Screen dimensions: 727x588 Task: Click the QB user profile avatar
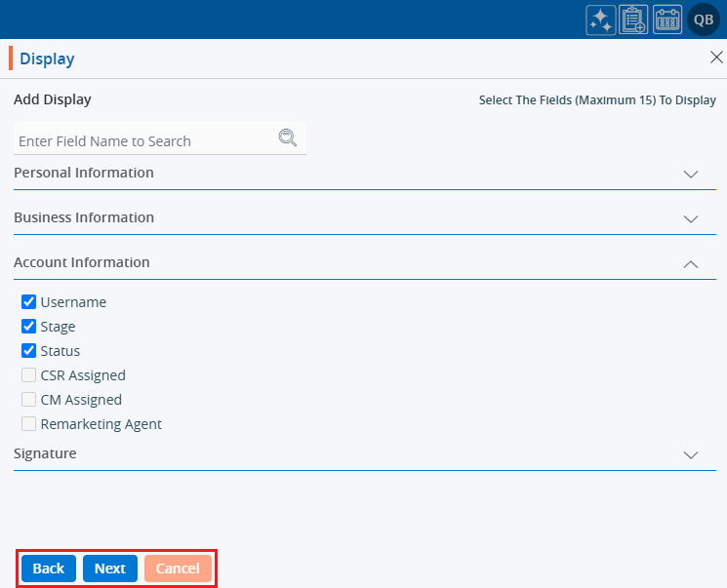tap(704, 20)
